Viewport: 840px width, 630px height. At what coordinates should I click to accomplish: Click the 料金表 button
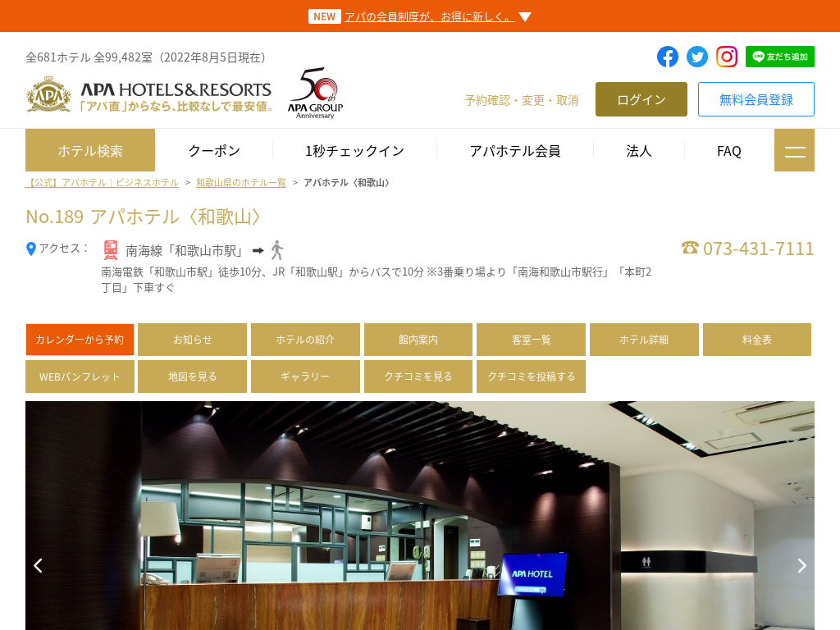757,340
